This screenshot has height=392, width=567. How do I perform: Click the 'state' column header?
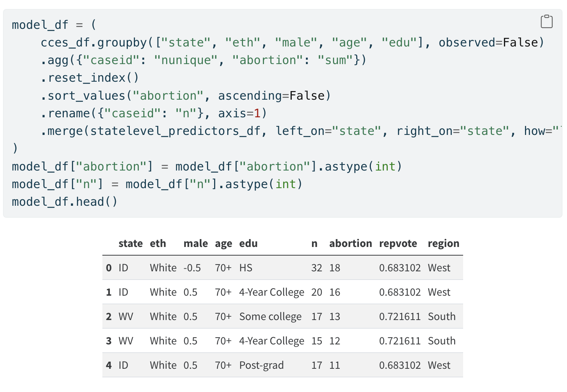[x=130, y=244]
